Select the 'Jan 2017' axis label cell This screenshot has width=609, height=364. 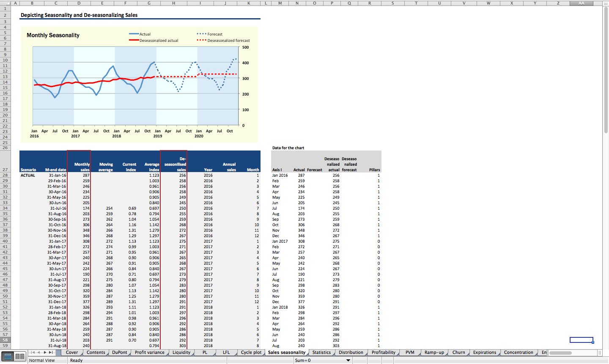coord(280,241)
